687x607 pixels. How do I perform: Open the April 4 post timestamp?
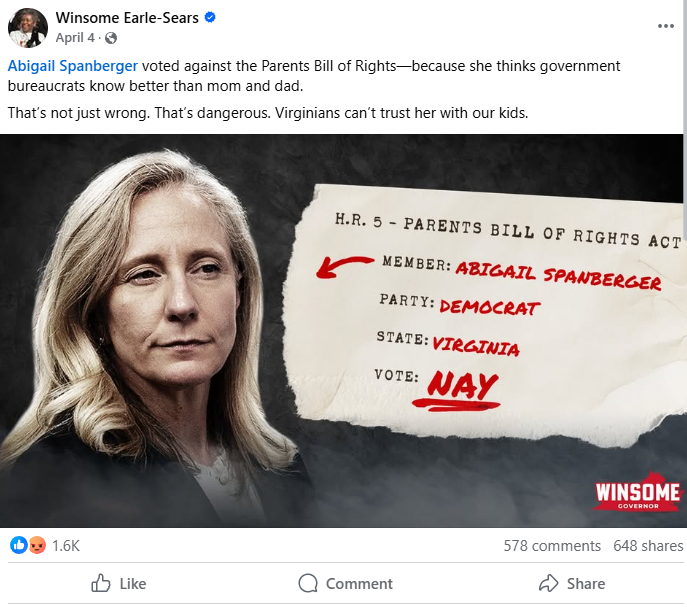coord(75,38)
